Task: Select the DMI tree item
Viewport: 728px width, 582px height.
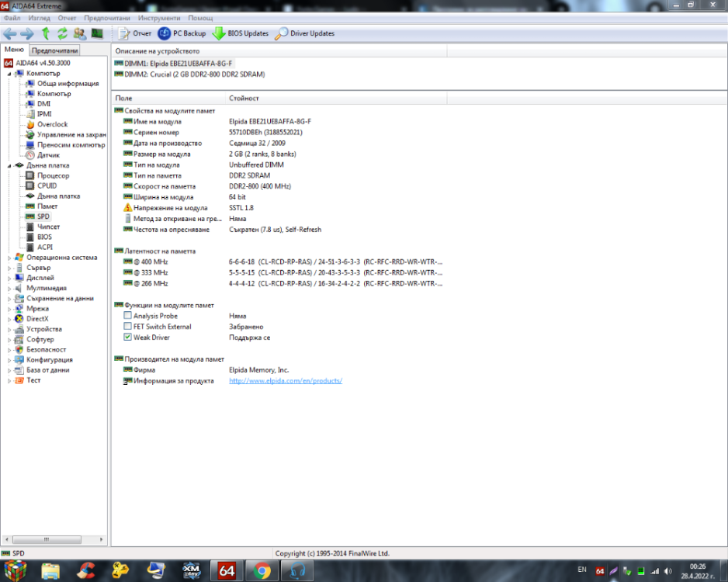Action: [x=43, y=104]
